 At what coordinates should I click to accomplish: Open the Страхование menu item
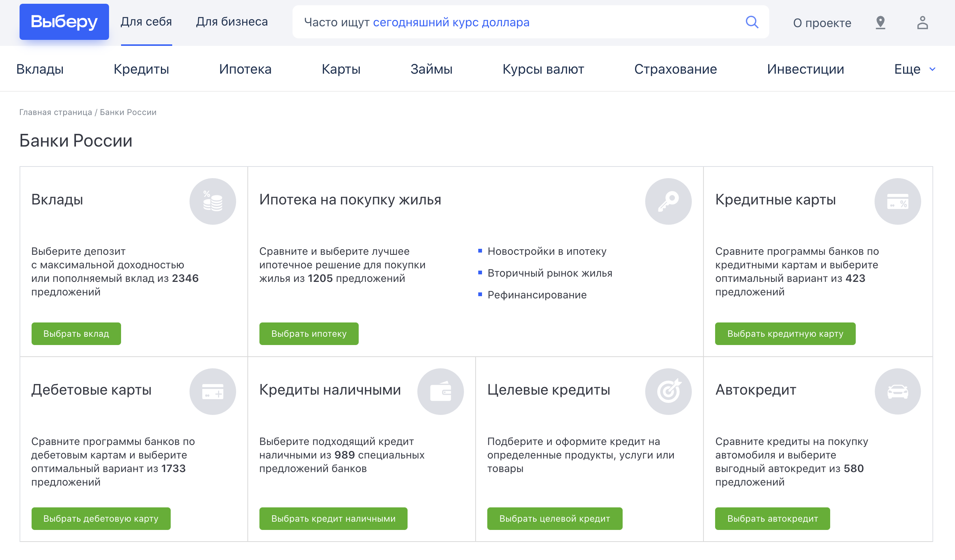(x=675, y=69)
